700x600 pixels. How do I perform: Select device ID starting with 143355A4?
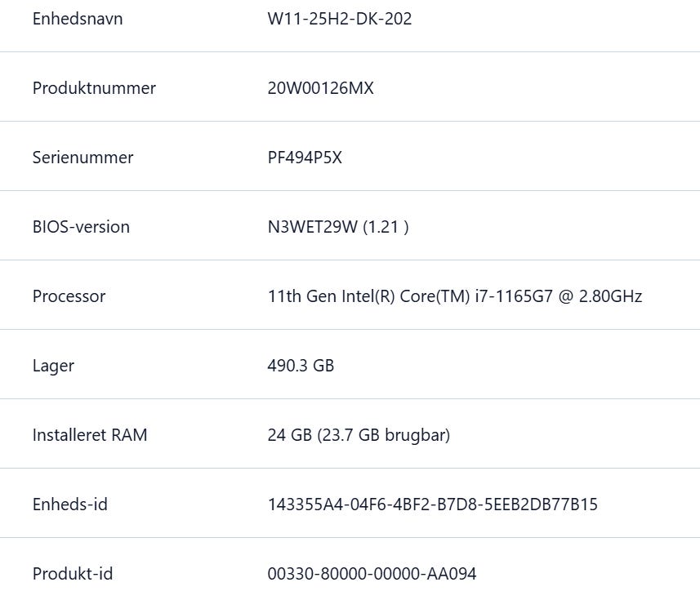[432, 504]
